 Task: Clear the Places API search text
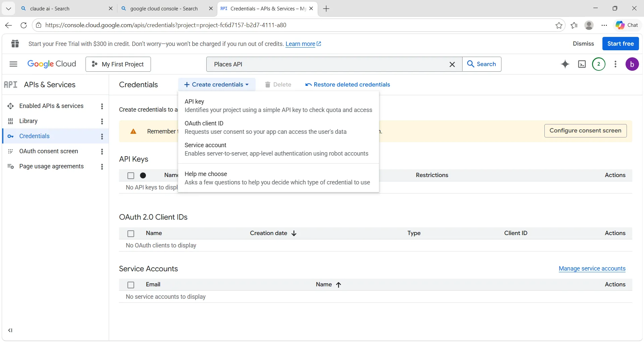pos(452,64)
